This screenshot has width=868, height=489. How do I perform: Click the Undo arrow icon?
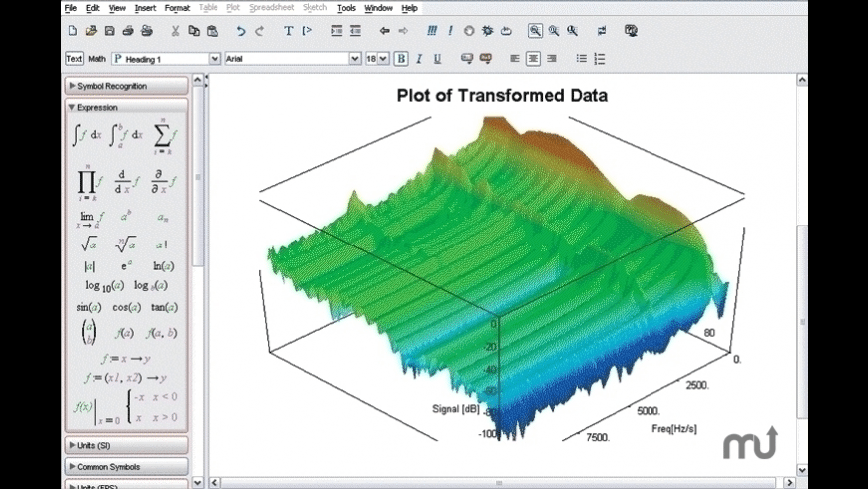(240, 31)
